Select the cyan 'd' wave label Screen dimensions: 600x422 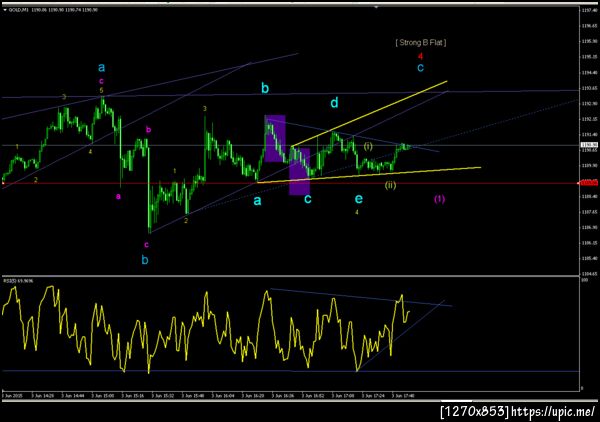(334, 103)
